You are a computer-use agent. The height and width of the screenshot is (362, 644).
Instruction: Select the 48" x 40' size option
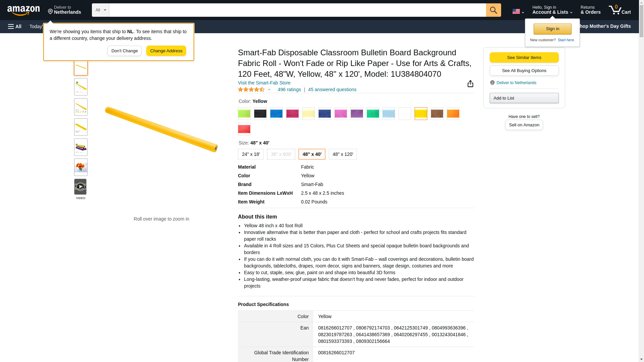pyautogui.click(x=312, y=154)
